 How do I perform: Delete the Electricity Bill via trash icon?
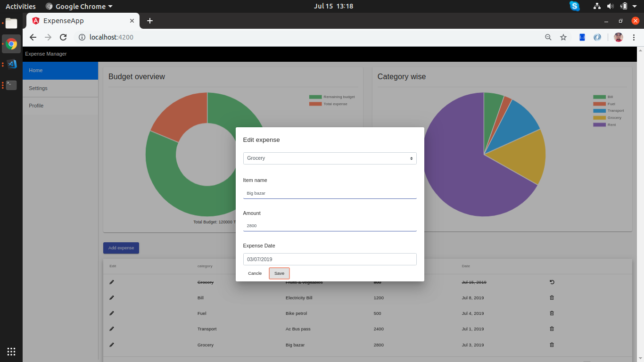pos(552,297)
